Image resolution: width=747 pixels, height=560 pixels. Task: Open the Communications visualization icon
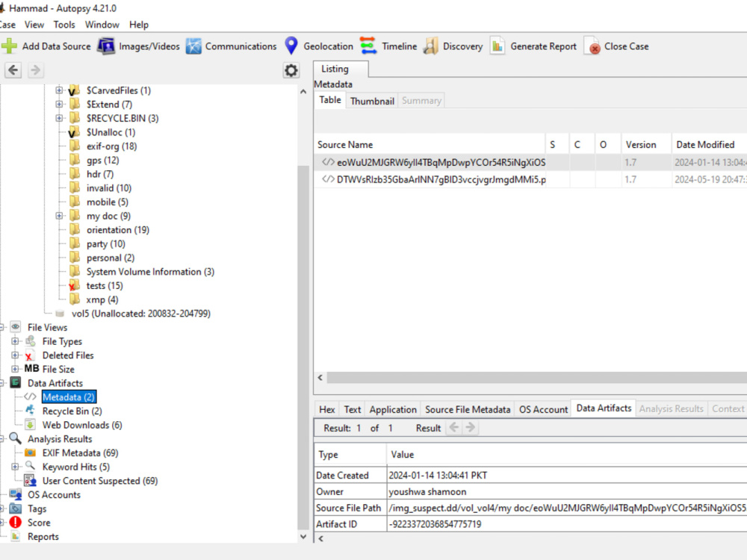click(193, 46)
